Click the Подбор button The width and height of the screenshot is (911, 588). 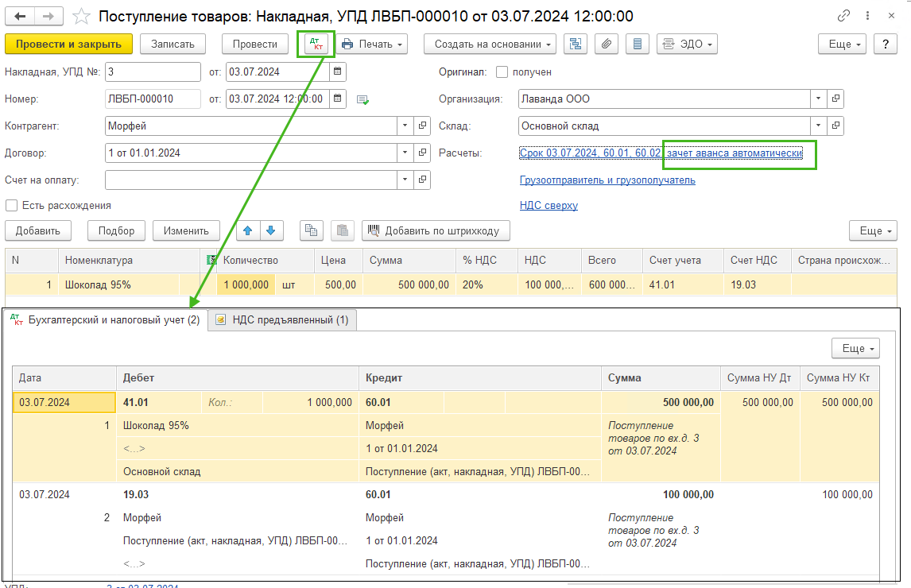coord(117,230)
